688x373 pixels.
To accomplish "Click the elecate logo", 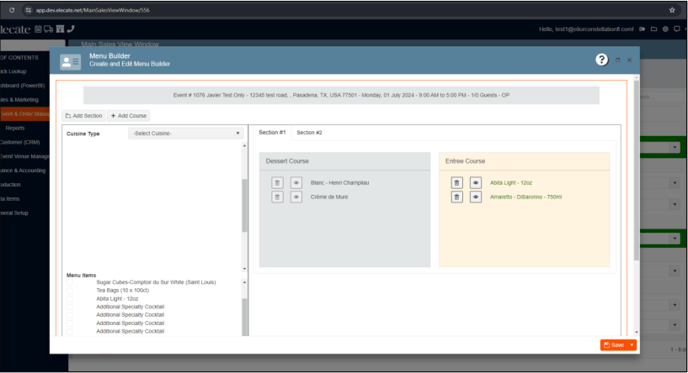I will (15, 29).
